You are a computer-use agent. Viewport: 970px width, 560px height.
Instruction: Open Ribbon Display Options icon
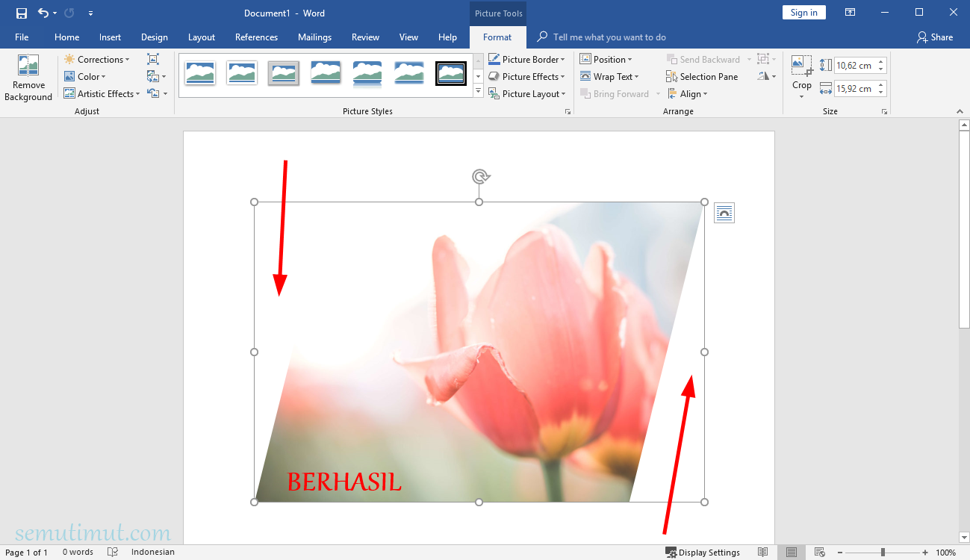[x=850, y=13]
